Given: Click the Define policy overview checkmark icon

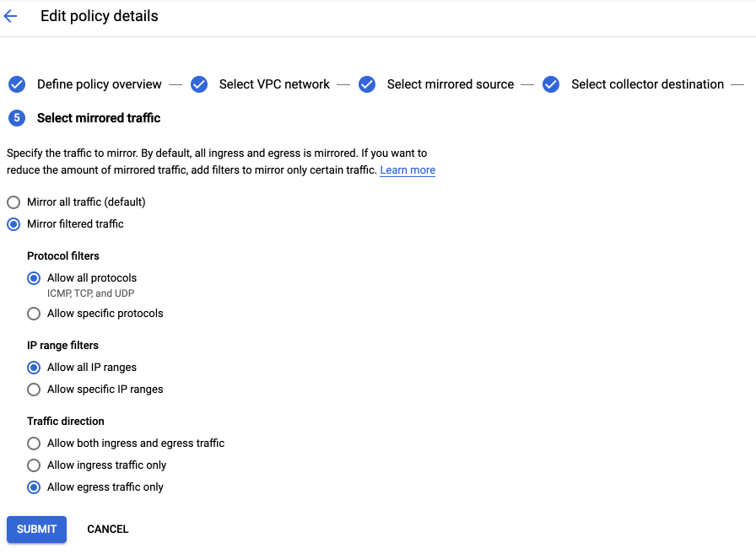Looking at the screenshot, I should (17, 84).
